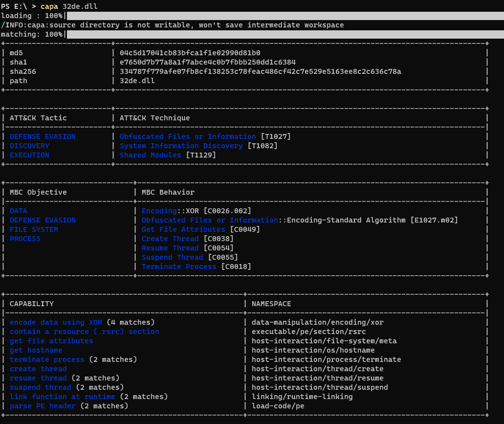
Task: Click 'encode data using XOR' capability
Action: click(x=56, y=322)
